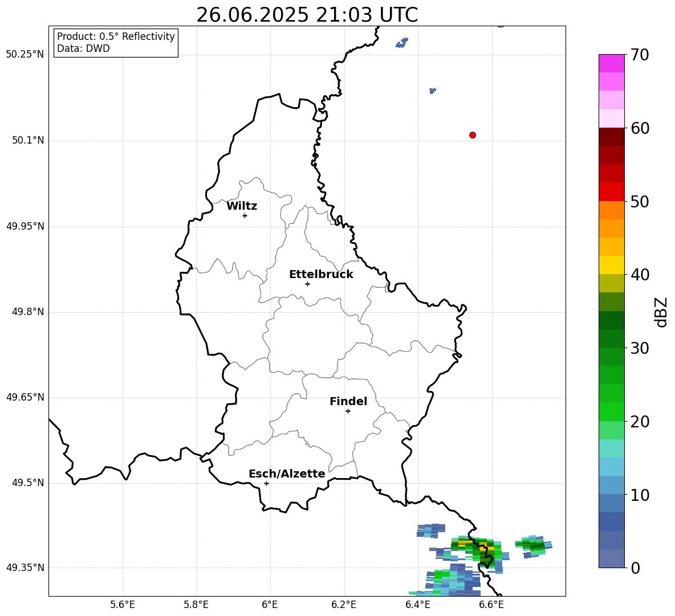Click the 6.6°E longitude label
This screenshot has width=675, height=616.
(491, 605)
